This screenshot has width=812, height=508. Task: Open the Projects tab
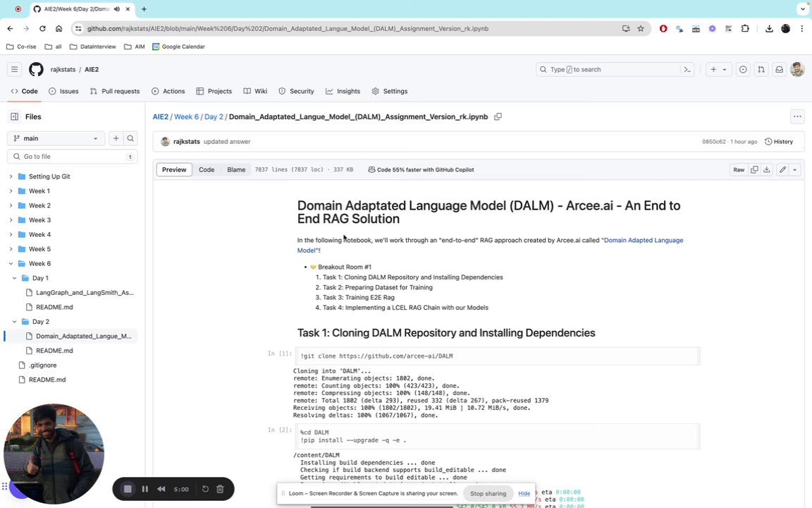214,91
